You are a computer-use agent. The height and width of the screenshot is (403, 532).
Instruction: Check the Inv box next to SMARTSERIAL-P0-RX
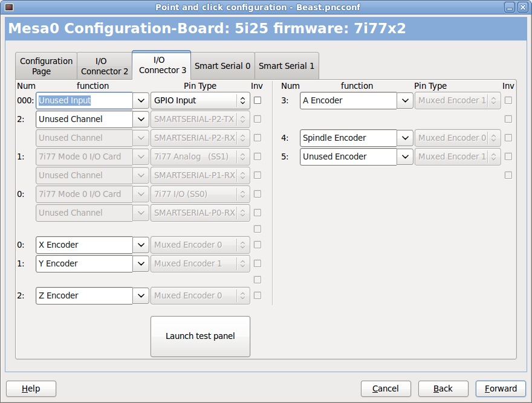pyautogui.click(x=258, y=213)
